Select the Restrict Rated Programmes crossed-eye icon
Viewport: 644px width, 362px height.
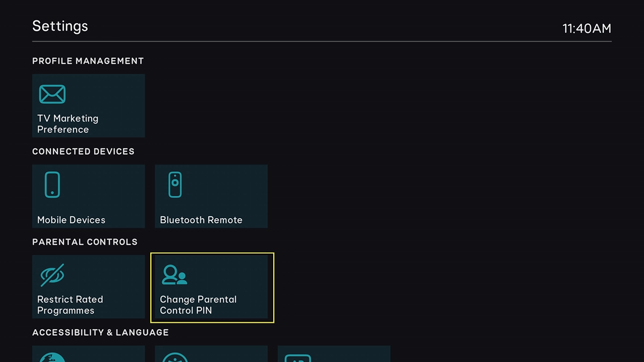tap(52, 274)
